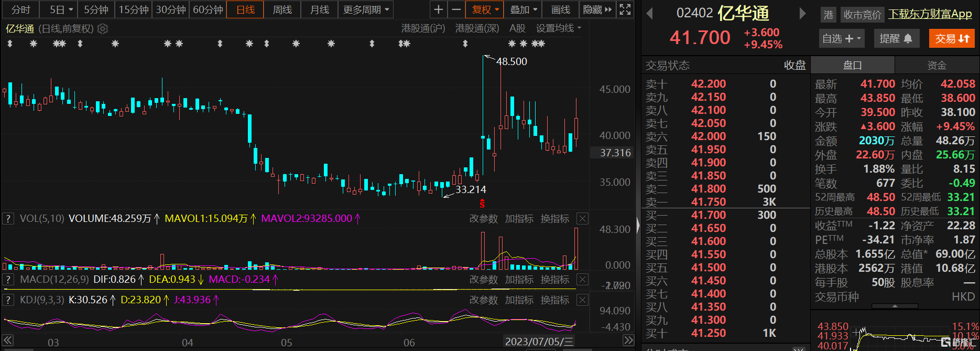Click 改参数 in VOL panel

483,219
